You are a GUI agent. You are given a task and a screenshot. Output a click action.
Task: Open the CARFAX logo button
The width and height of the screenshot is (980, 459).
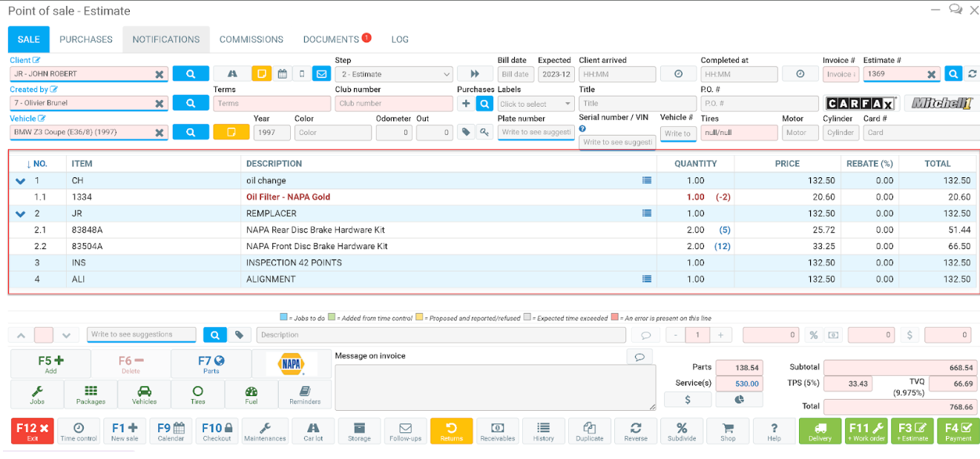(x=861, y=103)
